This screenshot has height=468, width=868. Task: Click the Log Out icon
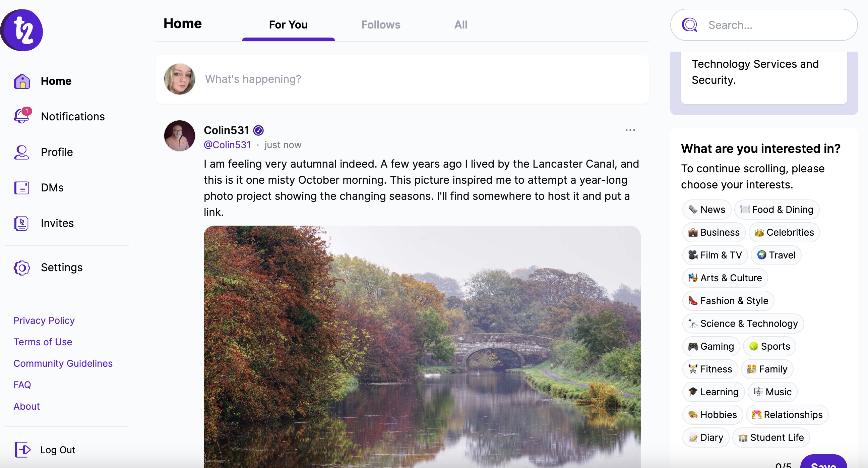coord(22,450)
